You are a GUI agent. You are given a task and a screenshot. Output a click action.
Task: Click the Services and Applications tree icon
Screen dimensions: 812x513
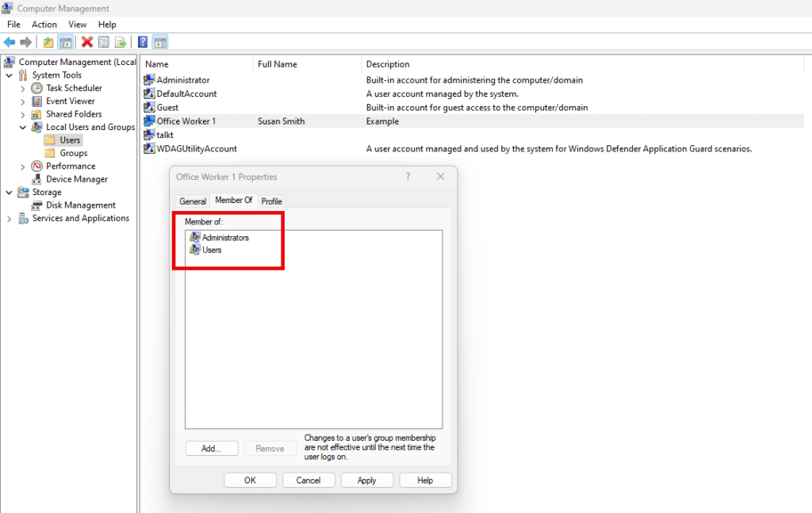tap(23, 219)
